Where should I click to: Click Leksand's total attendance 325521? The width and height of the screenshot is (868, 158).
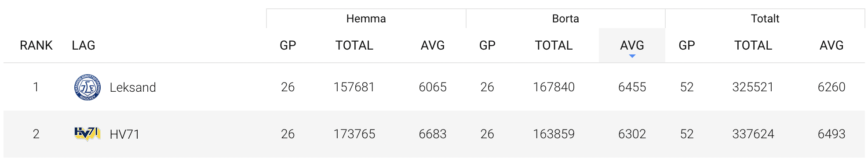pyautogui.click(x=753, y=87)
